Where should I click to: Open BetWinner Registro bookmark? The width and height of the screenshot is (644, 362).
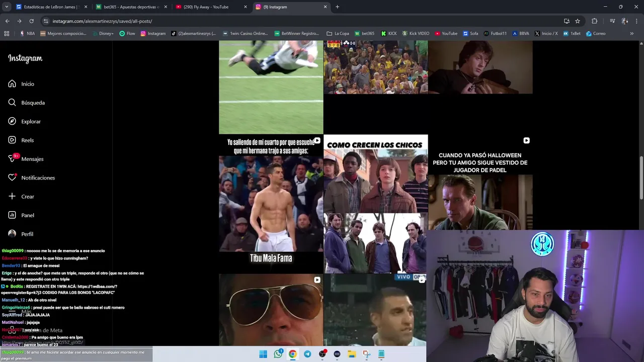[297, 34]
